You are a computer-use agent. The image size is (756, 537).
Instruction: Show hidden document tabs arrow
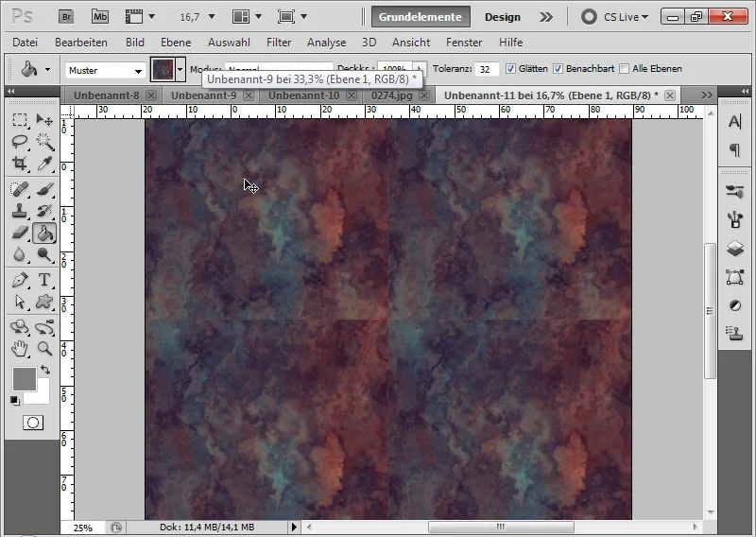pyautogui.click(x=707, y=95)
